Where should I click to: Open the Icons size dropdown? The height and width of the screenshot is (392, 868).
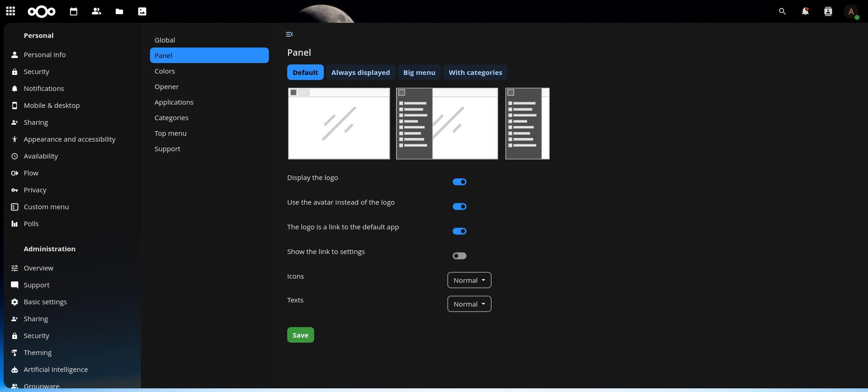tap(469, 281)
